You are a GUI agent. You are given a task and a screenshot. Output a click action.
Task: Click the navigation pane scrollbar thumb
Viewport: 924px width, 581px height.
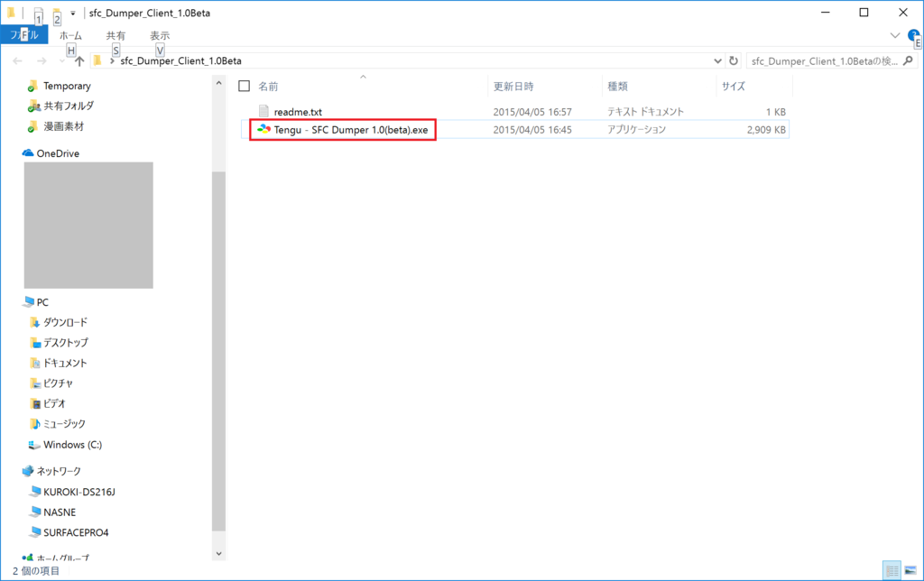click(x=218, y=351)
